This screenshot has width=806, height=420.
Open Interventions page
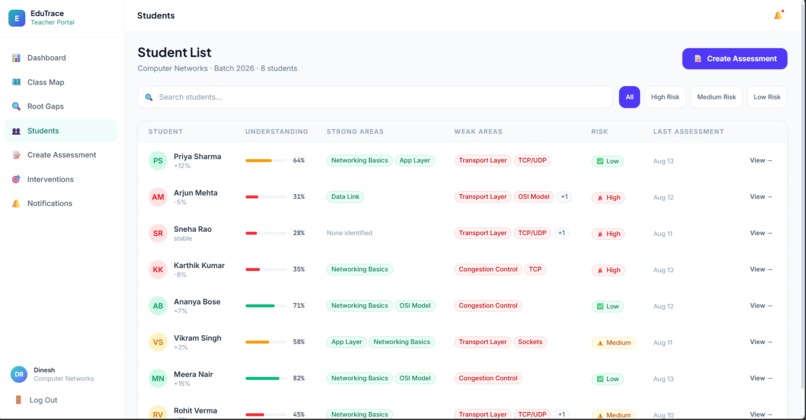(x=61, y=179)
